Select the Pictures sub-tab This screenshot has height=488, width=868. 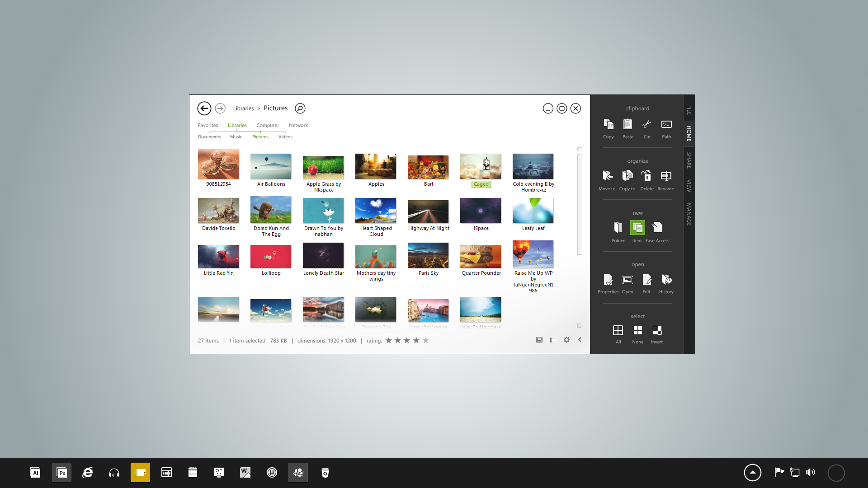click(260, 136)
